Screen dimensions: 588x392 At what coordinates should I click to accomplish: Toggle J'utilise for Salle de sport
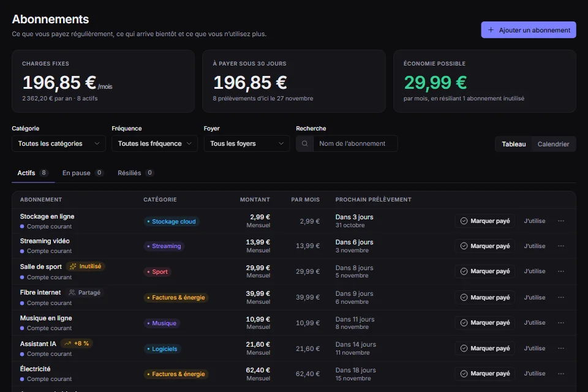[535, 271]
